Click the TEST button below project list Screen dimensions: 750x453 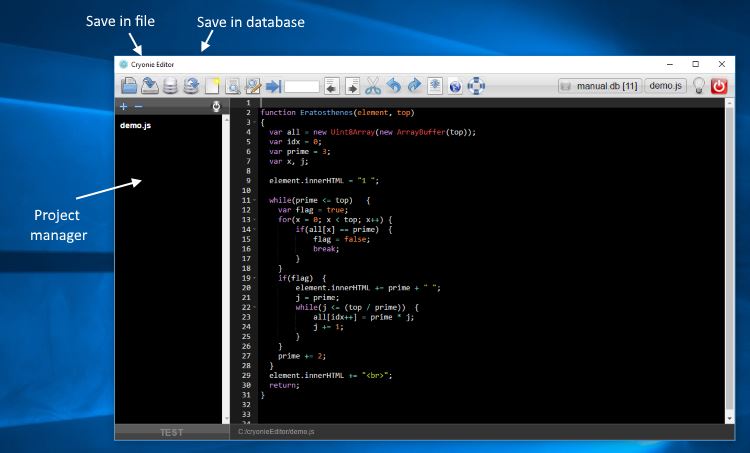[x=172, y=432]
